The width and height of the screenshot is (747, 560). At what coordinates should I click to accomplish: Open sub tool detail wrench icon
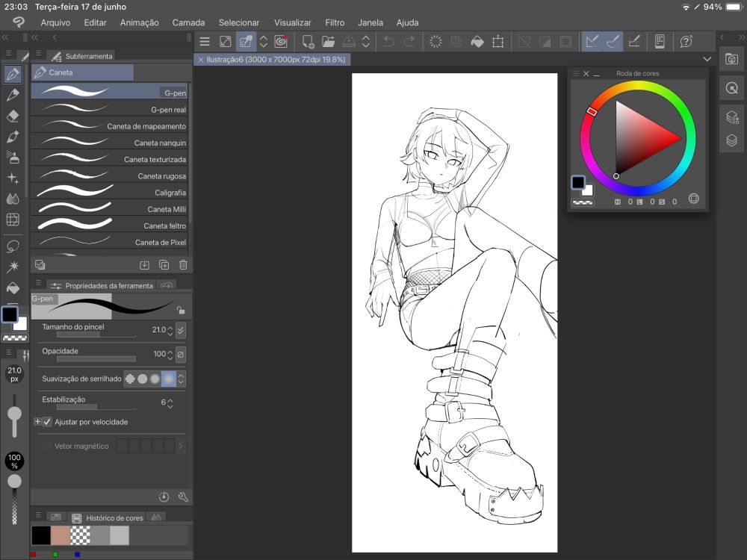[x=183, y=497]
